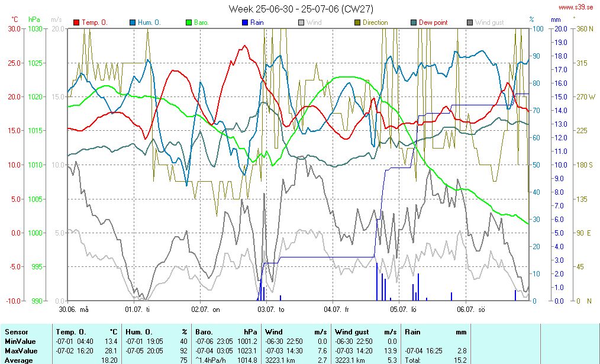Select the 'Temp. O.' legend label
This screenshot has height=364, width=600.
tap(95, 22)
